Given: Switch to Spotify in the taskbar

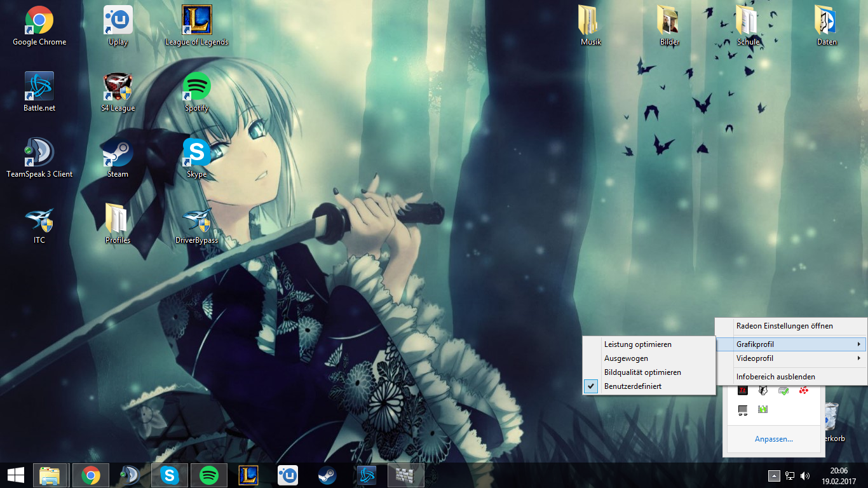Looking at the screenshot, I should pos(209,475).
